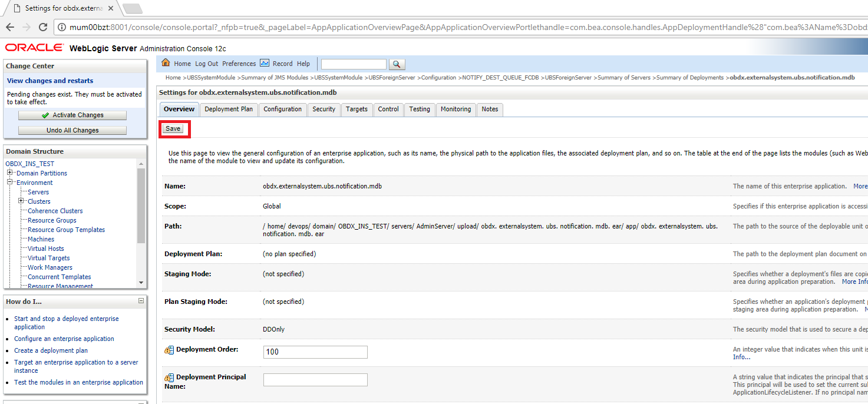Click the Deployment Order field containing 100
Screen dimensions: 868x404
click(x=315, y=352)
